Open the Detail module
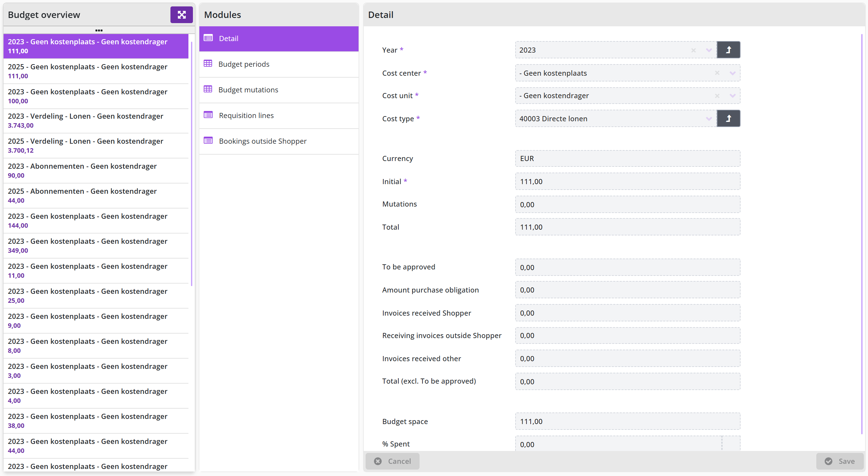This screenshot has width=868, height=476. click(x=279, y=39)
